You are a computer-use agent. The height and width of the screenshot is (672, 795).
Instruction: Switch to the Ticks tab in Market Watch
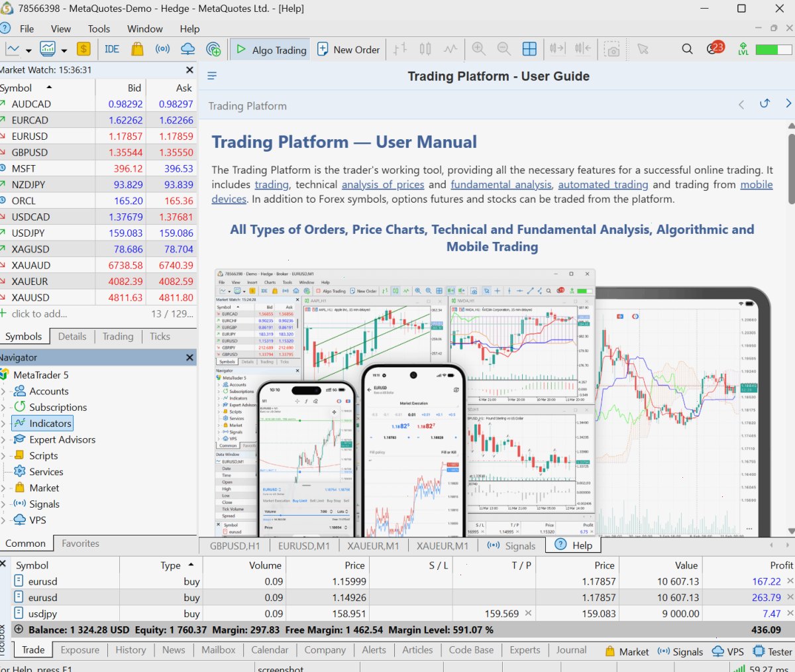[x=160, y=337]
